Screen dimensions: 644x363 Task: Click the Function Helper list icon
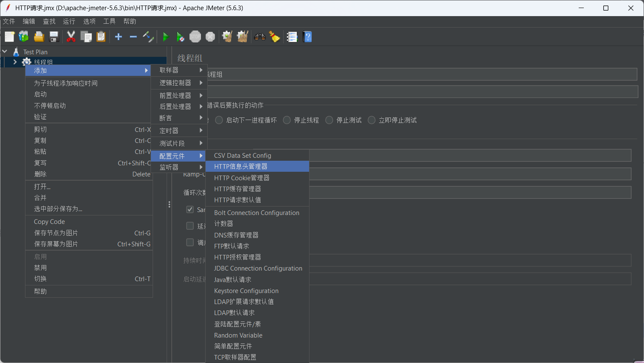pos(292,37)
